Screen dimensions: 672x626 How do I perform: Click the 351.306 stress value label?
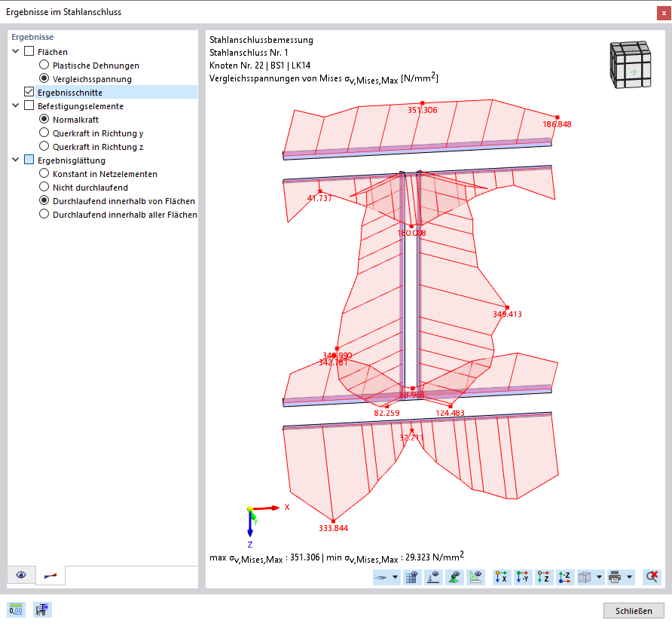click(x=422, y=110)
